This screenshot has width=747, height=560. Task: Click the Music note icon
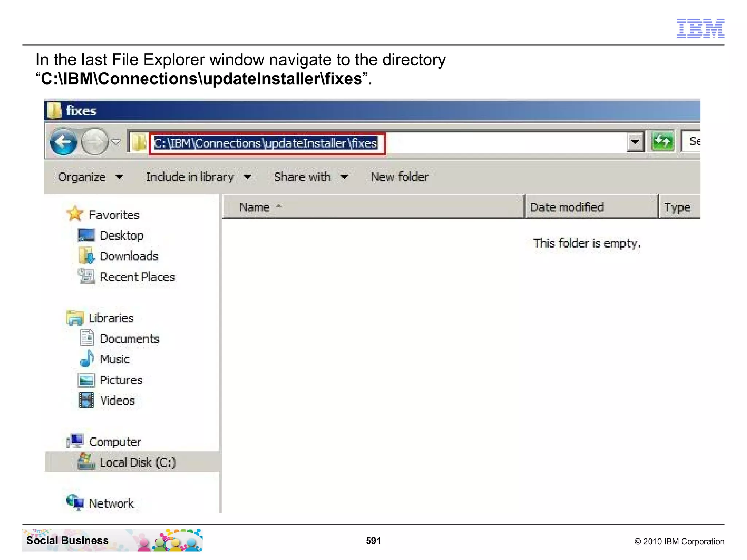(87, 358)
